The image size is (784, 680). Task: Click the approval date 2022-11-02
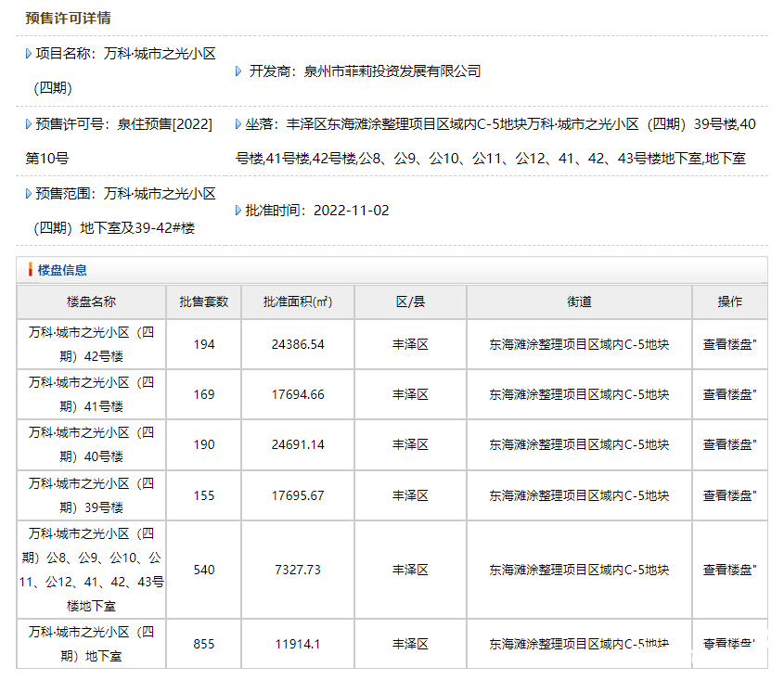(352, 211)
